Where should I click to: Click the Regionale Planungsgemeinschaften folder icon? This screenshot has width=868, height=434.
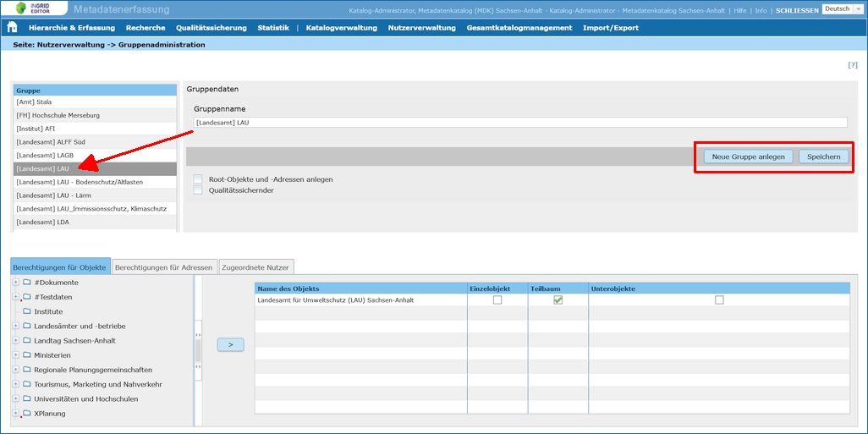pyautogui.click(x=26, y=370)
